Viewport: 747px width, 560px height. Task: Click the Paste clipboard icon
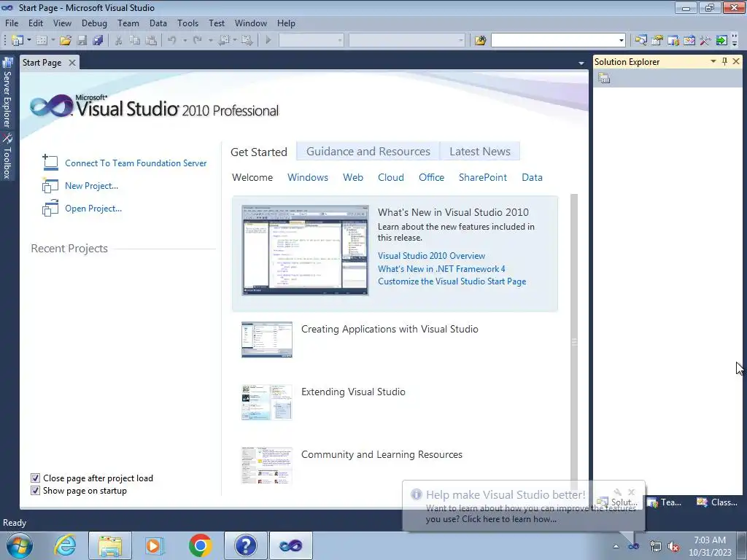(151, 41)
